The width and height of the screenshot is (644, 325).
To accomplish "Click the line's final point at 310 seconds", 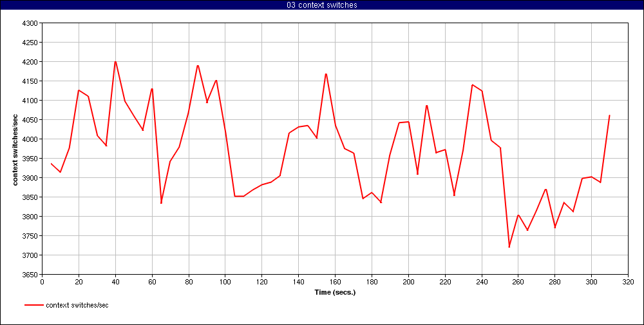I will tap(609, 115).
